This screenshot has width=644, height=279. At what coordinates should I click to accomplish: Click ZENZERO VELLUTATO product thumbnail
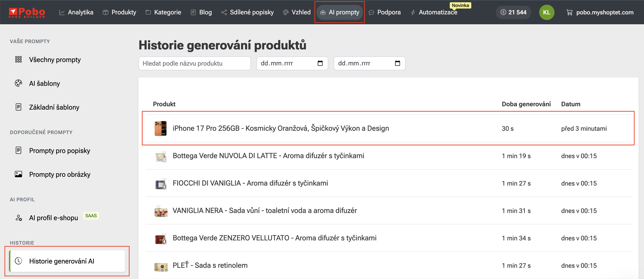(161, 239)
